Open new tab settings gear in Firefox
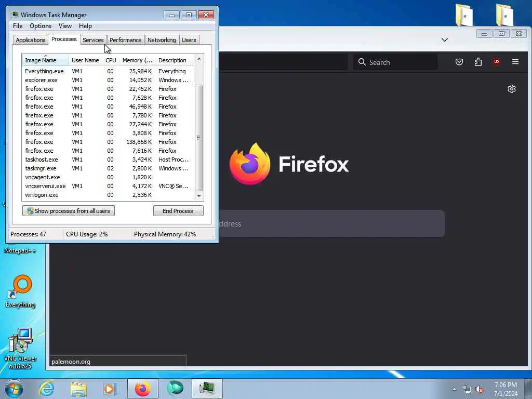The width and height of the screenshot is (532, 399). pos(512,89)
